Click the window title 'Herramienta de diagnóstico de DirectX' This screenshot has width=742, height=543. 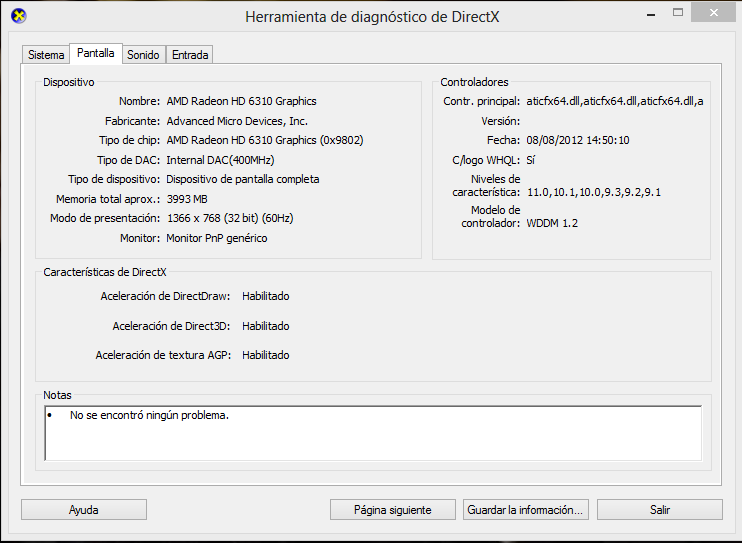[372, 17]
